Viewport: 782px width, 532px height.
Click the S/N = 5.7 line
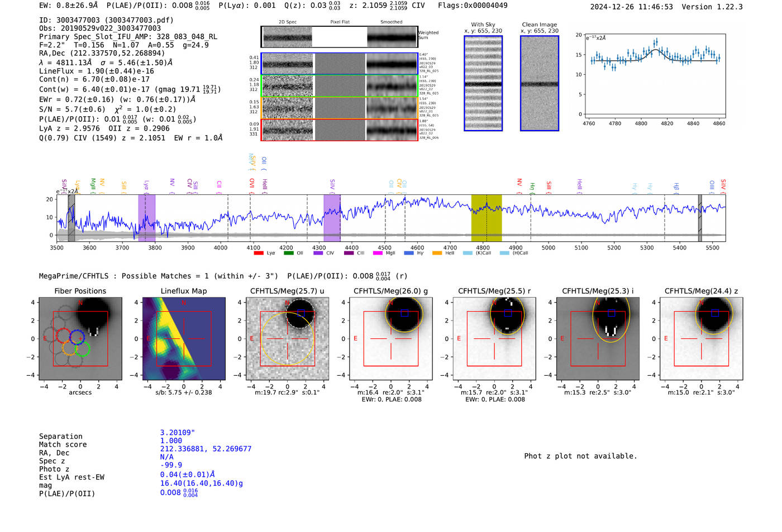pos(107,109)
